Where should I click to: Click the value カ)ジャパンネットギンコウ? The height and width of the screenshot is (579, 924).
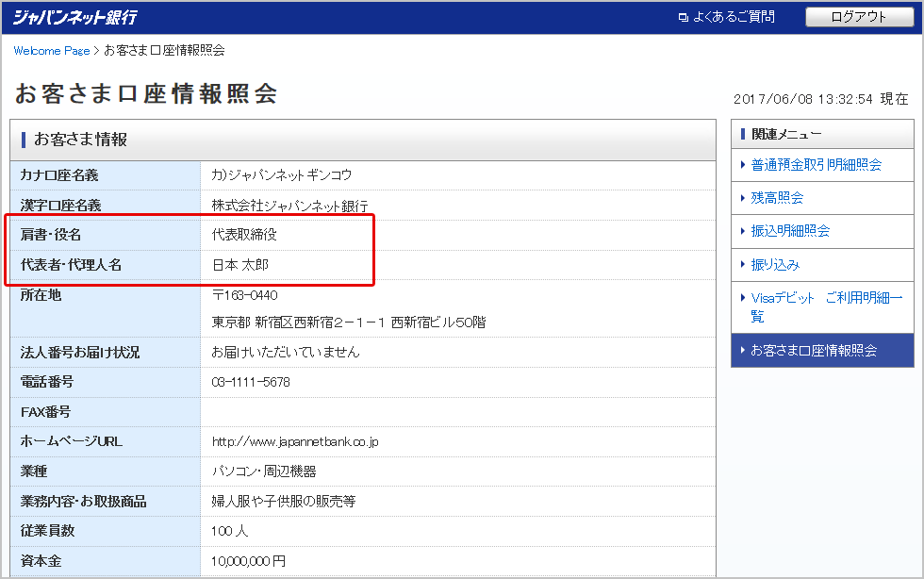[282, 175]
